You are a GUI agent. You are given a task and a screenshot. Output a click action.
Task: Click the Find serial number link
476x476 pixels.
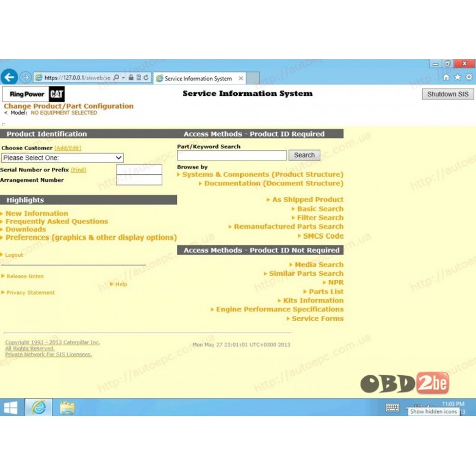pyautogui.click(x=79, y=170)
